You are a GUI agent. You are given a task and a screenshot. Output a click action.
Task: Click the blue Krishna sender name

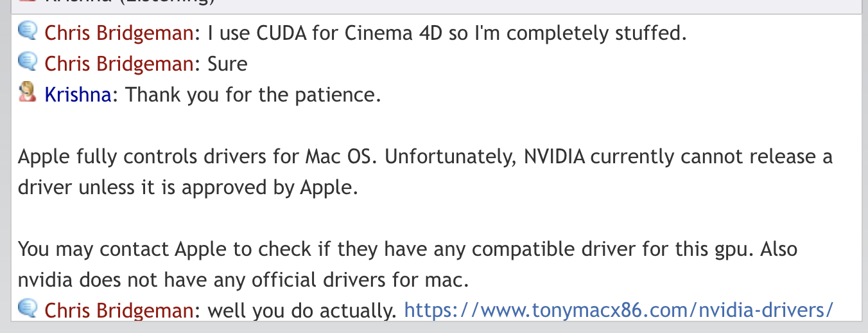click(x=78, y=94)
